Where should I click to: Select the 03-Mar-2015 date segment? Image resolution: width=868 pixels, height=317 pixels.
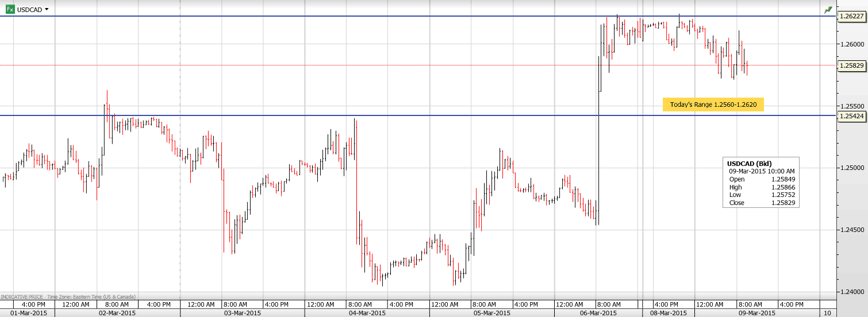[243, 313]
